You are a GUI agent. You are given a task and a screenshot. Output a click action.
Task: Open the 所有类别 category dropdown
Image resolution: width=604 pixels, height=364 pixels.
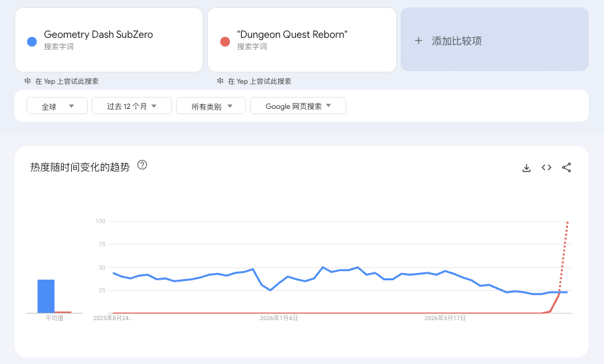(211, 106)
